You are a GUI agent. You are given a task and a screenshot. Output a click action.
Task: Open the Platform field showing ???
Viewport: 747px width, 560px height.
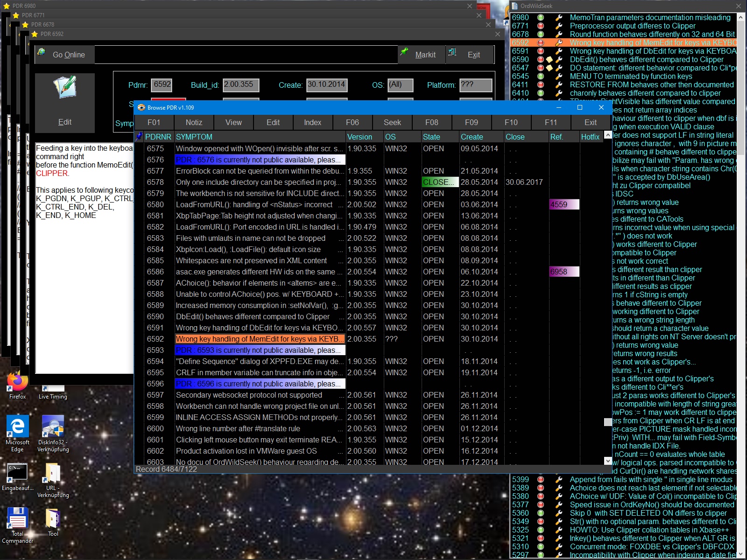475,85
